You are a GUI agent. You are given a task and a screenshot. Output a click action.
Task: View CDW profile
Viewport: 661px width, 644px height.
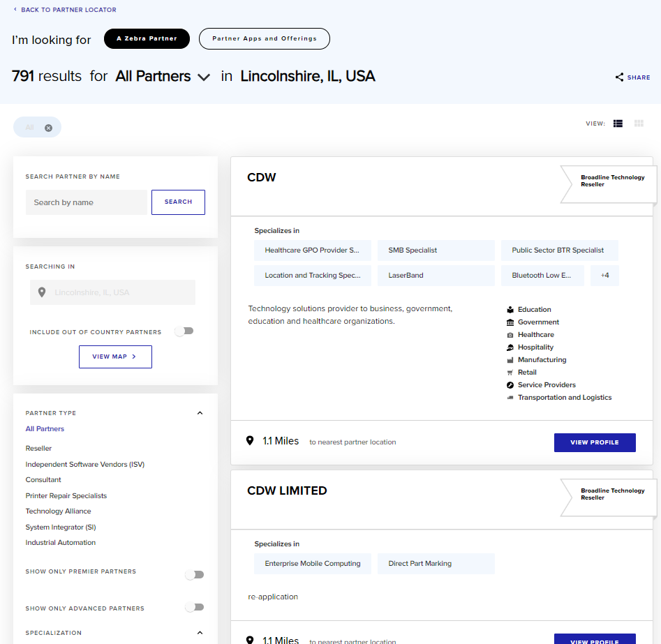pyautogui.click(x=595, y=442)
